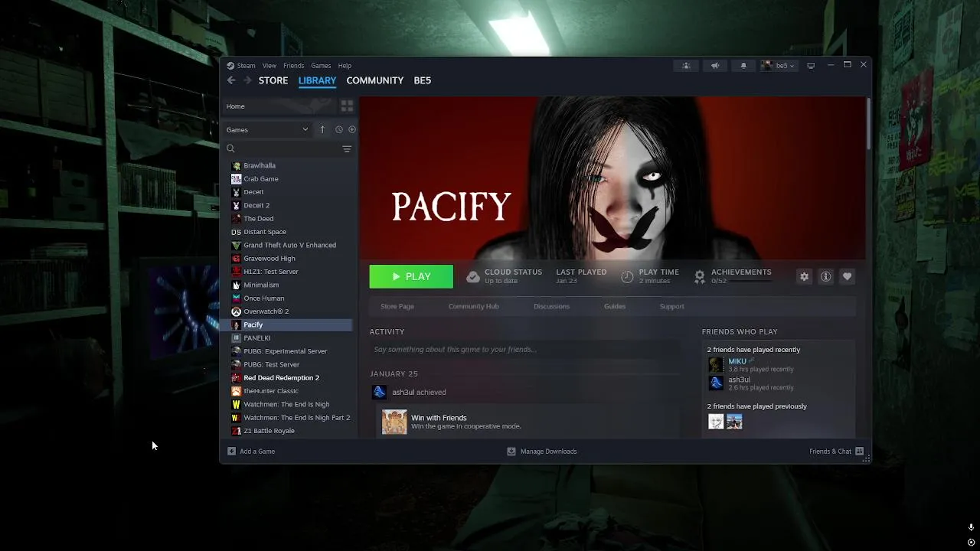Switch to the COMMUNITY tab

tap(374, 80)
